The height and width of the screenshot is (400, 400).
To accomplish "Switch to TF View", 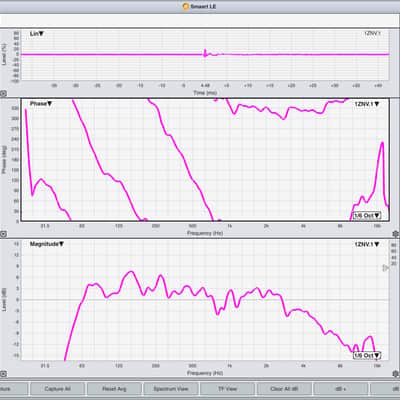I will point(227,389).
